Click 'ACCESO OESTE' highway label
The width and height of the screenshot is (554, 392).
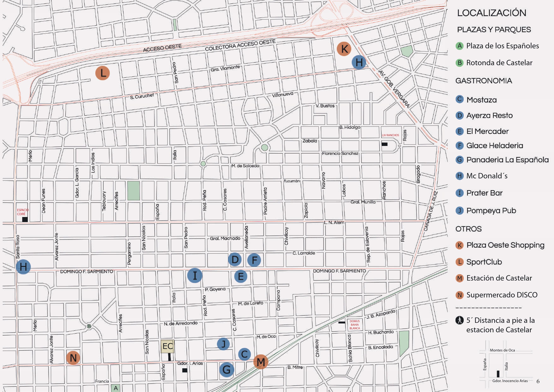pyautogui.click(x=162, y=48)
